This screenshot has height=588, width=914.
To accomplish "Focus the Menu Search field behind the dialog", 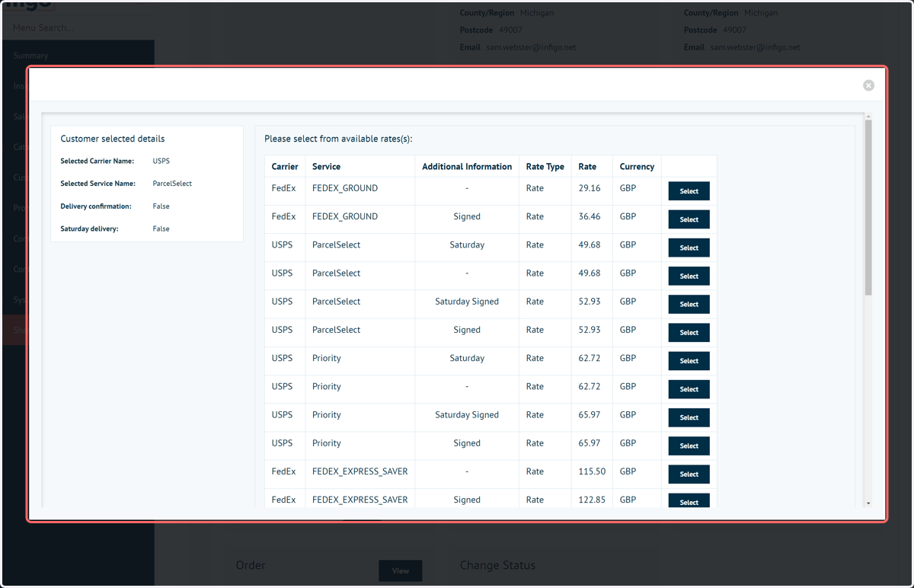I will 78,28.
